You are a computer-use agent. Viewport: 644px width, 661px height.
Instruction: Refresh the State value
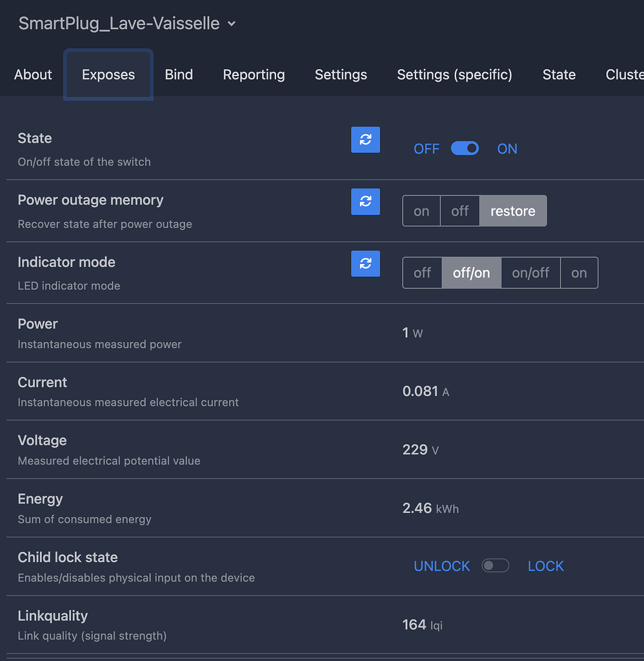tap(365, 139)
